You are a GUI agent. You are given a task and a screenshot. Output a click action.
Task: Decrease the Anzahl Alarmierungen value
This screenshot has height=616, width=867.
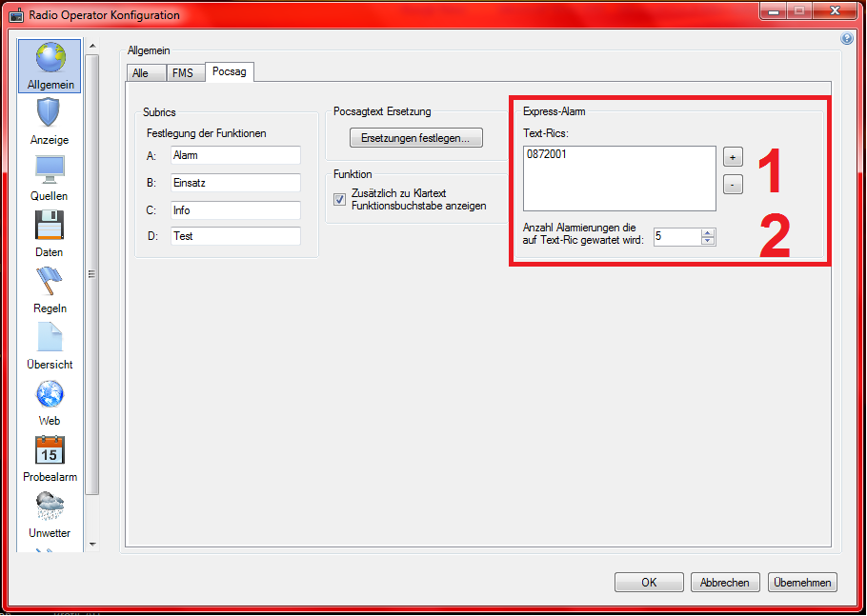coord(708,241)
